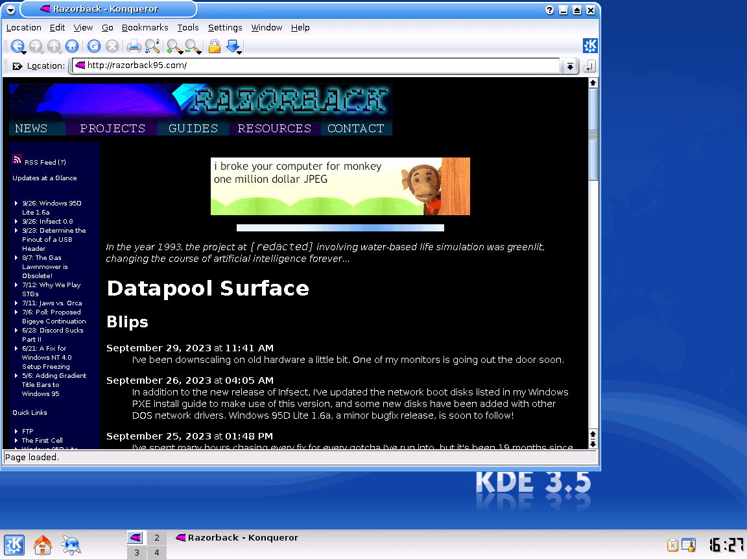Viewport: 747px width, 560px height.
Task: Zoom in with the magnifier plus icon
Action: pos(174,46)
